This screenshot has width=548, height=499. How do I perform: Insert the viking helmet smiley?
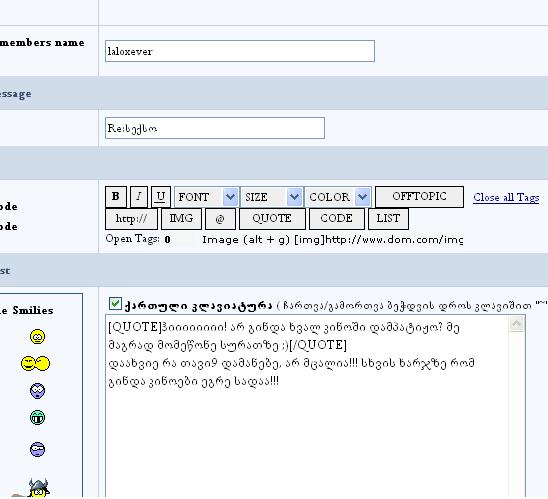tap(38, 488)
